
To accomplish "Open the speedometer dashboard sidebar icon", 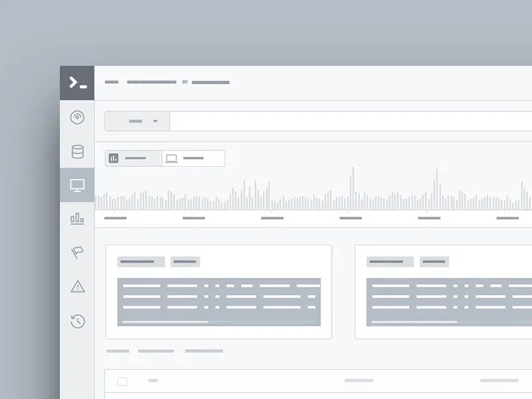I will tap(77, 118).
